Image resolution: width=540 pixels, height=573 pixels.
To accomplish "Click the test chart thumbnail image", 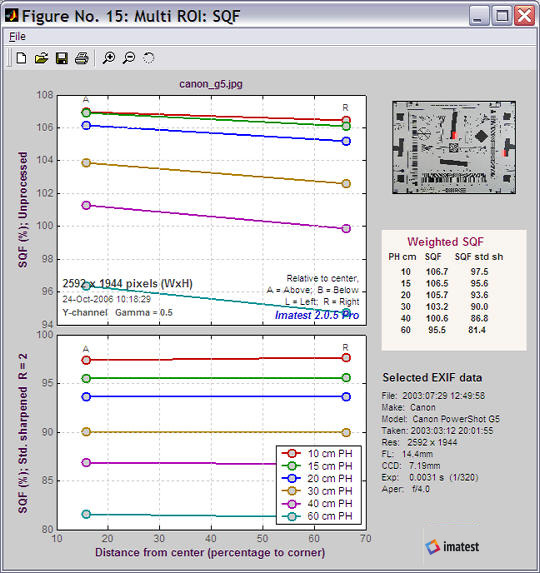I will coord(454,147).
